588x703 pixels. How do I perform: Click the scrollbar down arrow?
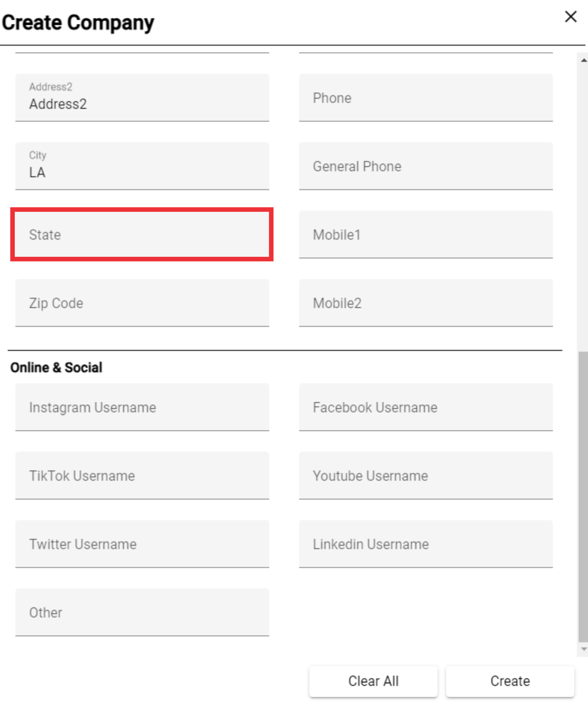584,649
